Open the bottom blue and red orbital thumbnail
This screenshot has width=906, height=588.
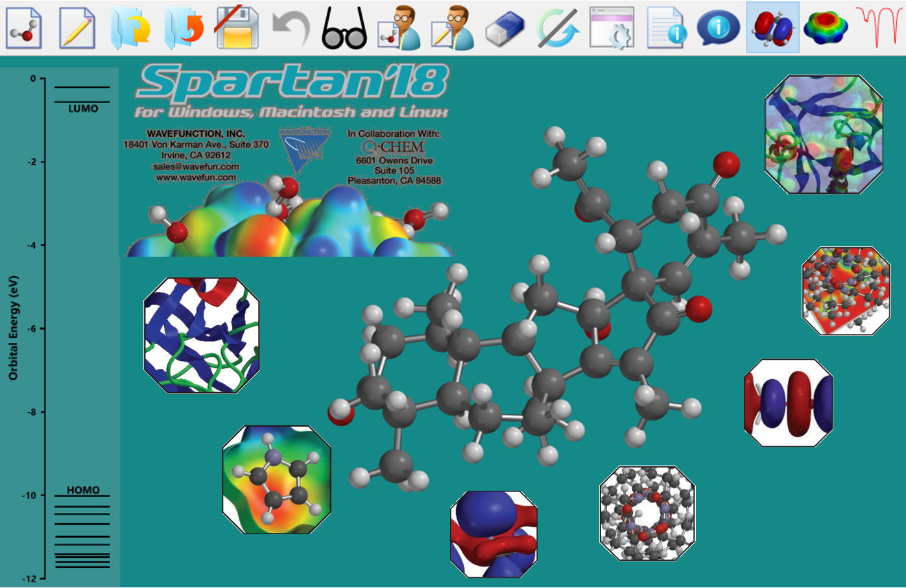(494, 534)
